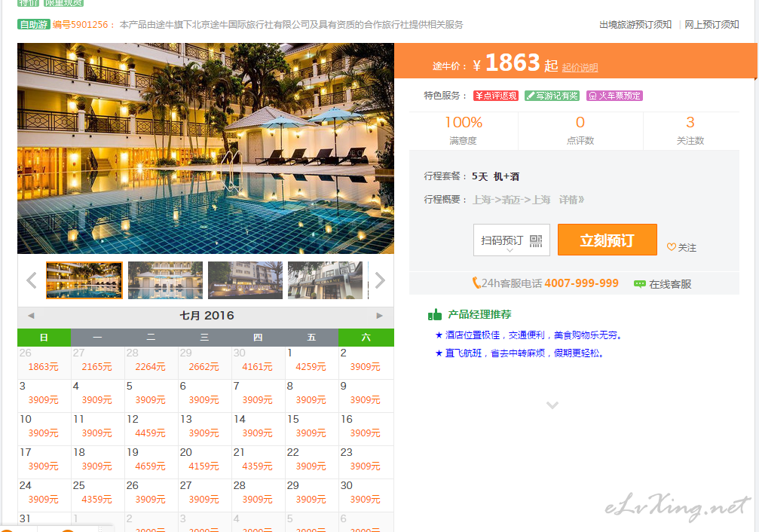Viewport: 759px width, 532px height.
Task: Select July 31 on the calendar
Action: pyautogui.click(x=44, y=522)
